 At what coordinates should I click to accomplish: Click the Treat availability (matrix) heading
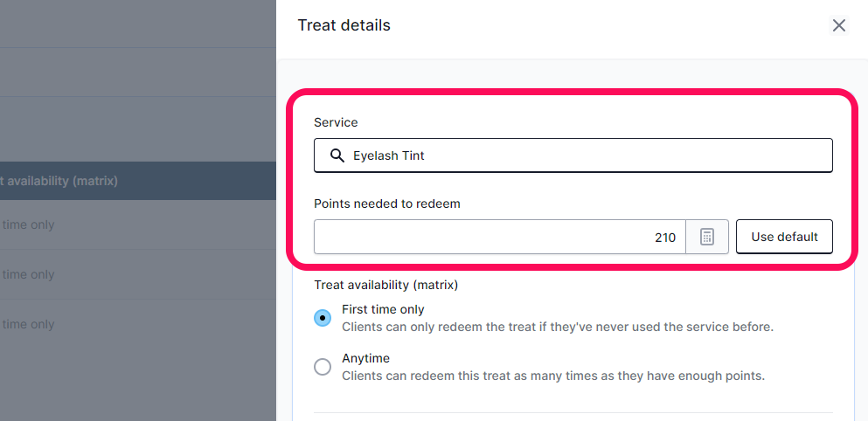[385, 285]
